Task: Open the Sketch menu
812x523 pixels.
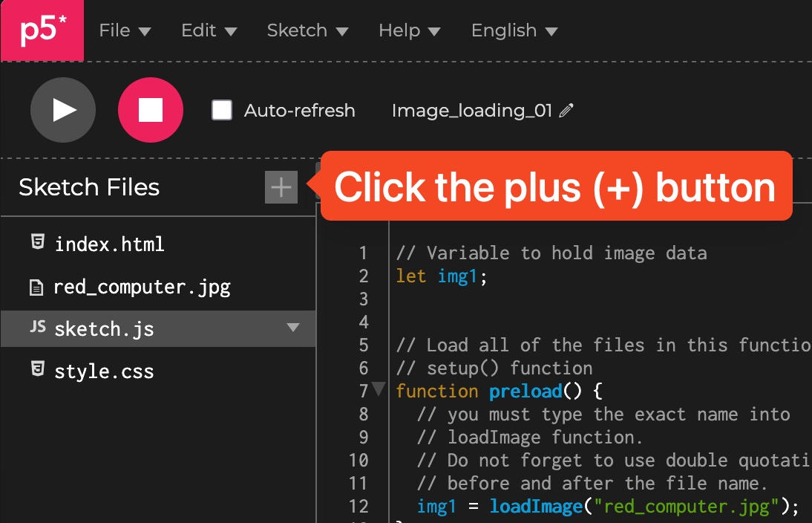Action: (x=307, y=30)
